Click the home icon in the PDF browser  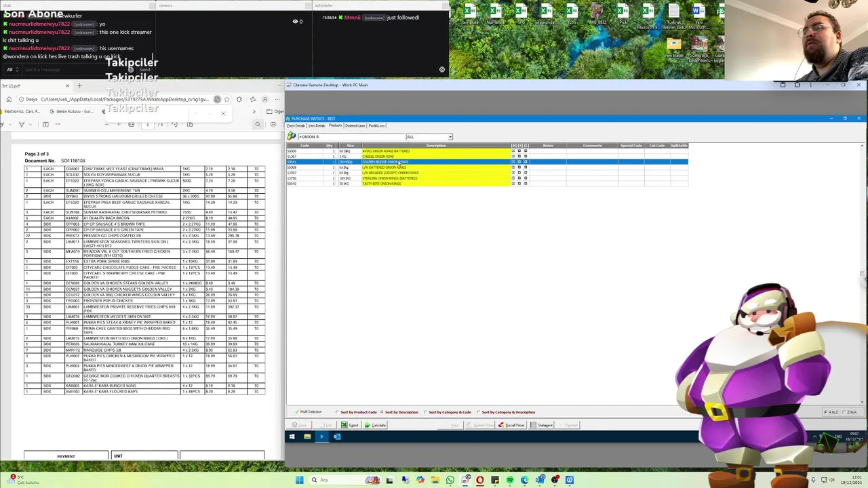(9, 100)
